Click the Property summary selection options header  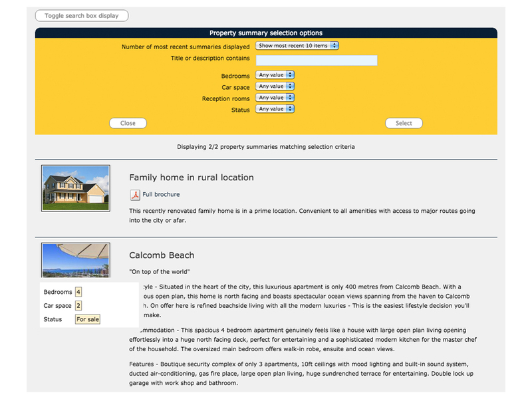click(x=266, y=33)
